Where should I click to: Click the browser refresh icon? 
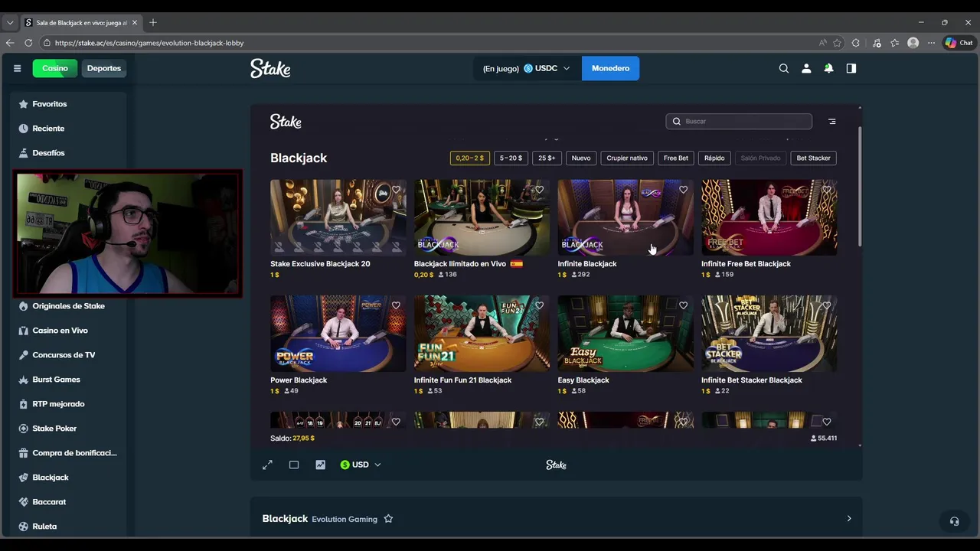coord(28,43)
